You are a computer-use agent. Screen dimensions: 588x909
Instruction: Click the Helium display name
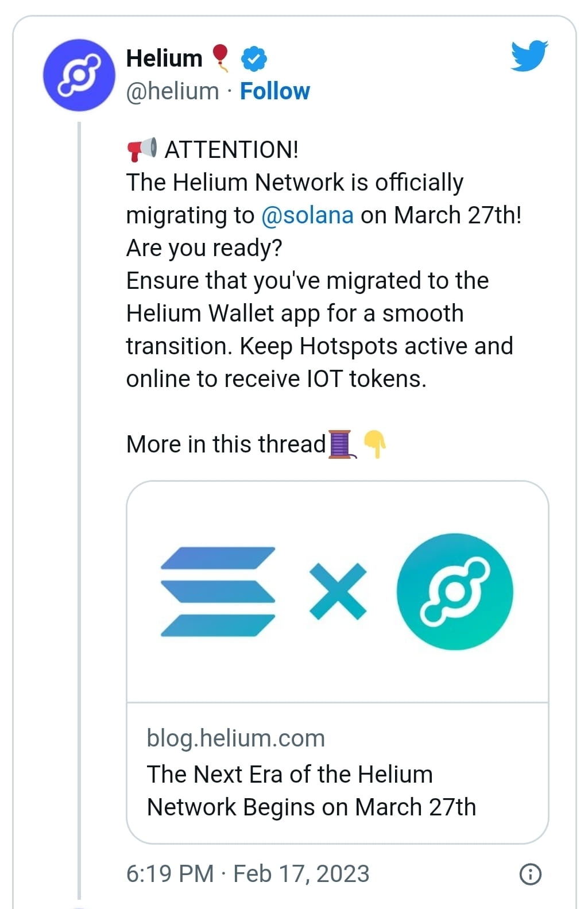164,57
